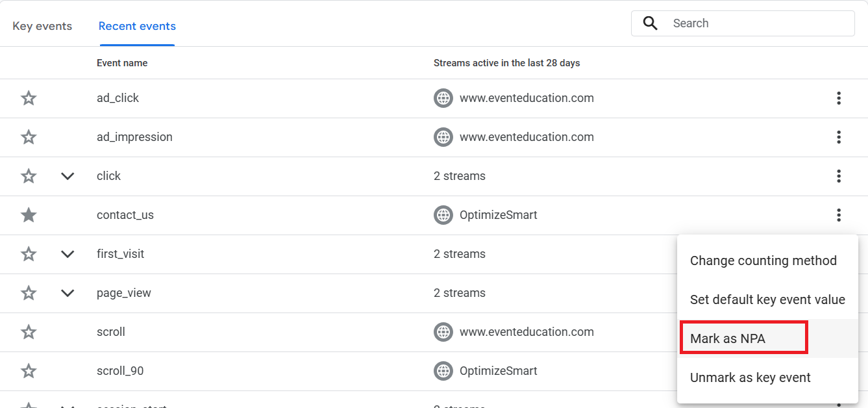The width and height of the screenshot is (868, 408).
Task: Expand the first_visit event row
Action: pos(68,254)
